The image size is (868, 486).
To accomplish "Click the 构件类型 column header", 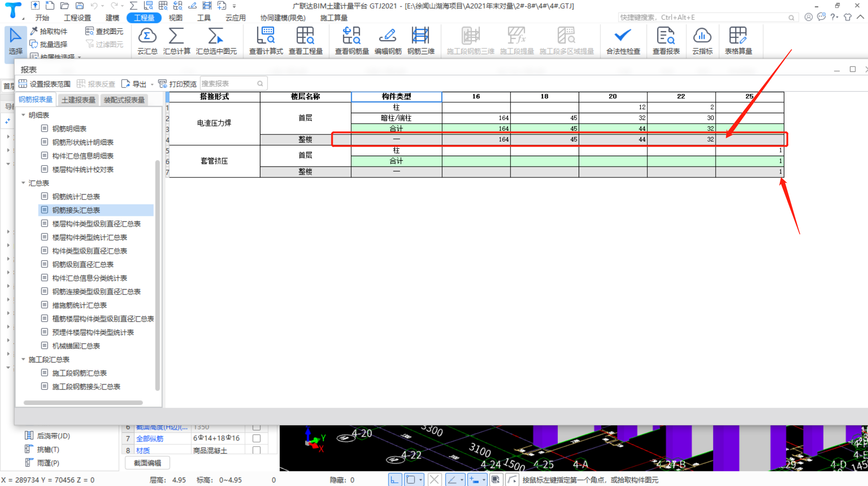I will [396, 96].
